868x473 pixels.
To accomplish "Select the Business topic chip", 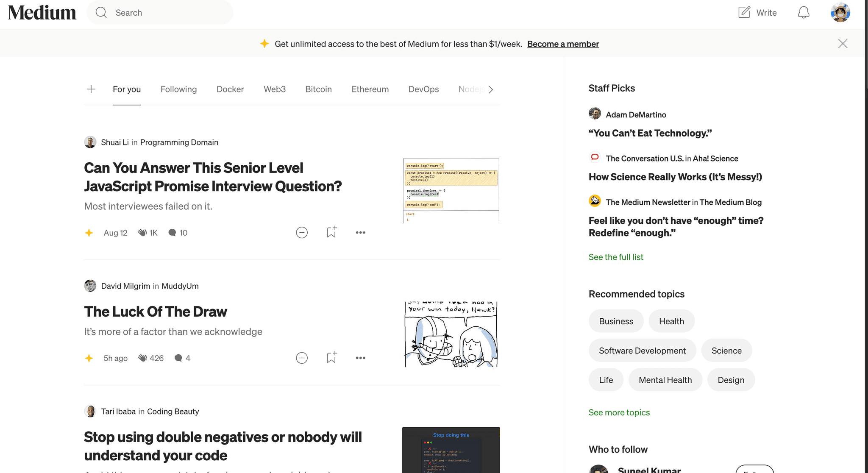I will 616,321.
